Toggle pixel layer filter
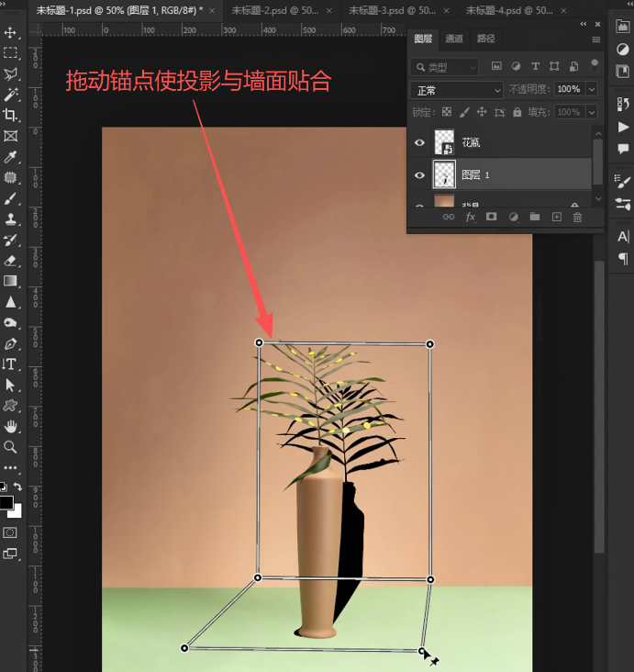This screenshot has height=672, width=634. [496, 66]
